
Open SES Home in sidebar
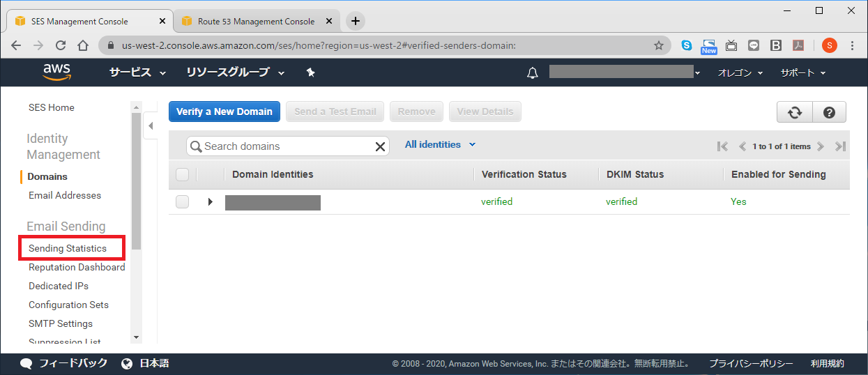tap(52, 108)
